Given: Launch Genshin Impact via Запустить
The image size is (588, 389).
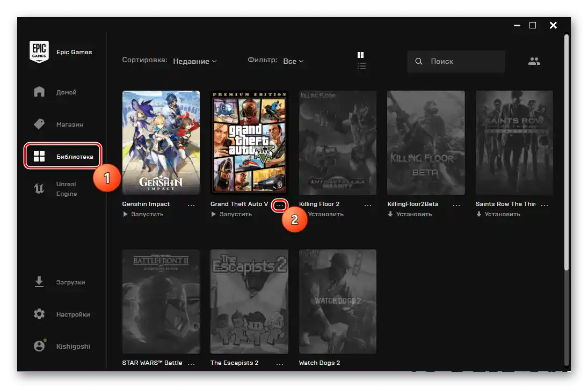Looking at the screenshot, I should (143, 215).
